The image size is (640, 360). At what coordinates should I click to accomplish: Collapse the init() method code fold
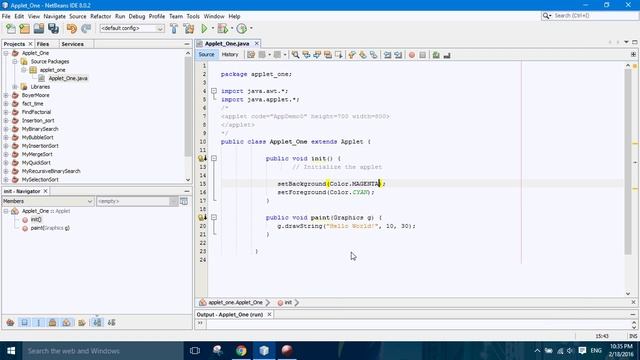point(214,158)
